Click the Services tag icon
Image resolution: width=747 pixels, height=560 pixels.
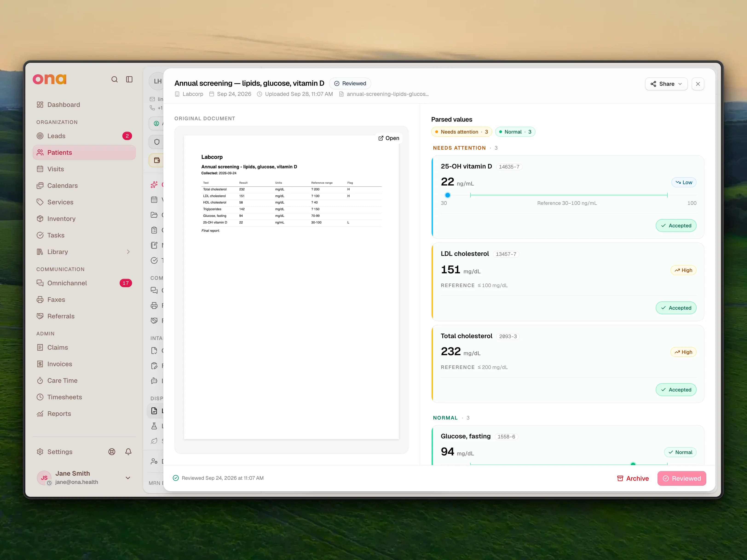(x=40, y=202)
